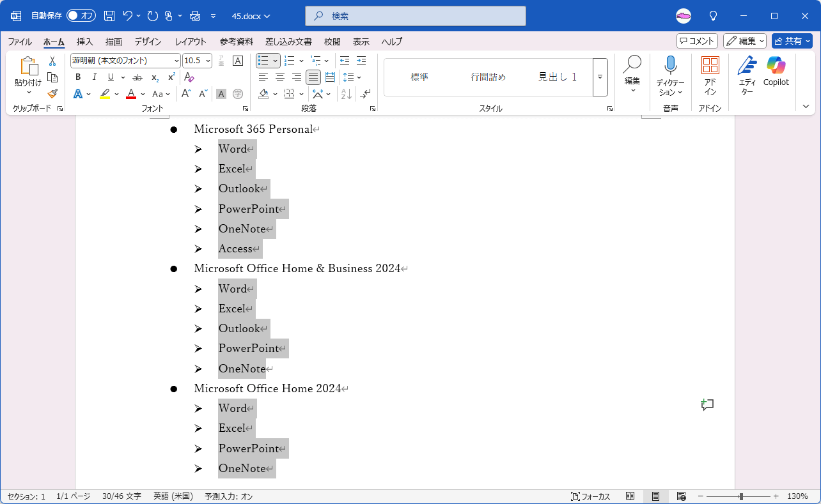Click the フォーカス mode button
This screenshot has width=821, height=504.
[x=591, y=496]
